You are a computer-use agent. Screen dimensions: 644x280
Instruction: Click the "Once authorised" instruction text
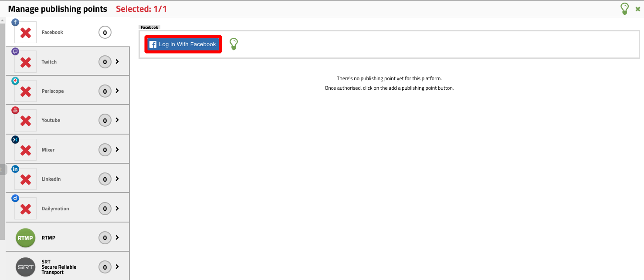click(x=389, y=88)
